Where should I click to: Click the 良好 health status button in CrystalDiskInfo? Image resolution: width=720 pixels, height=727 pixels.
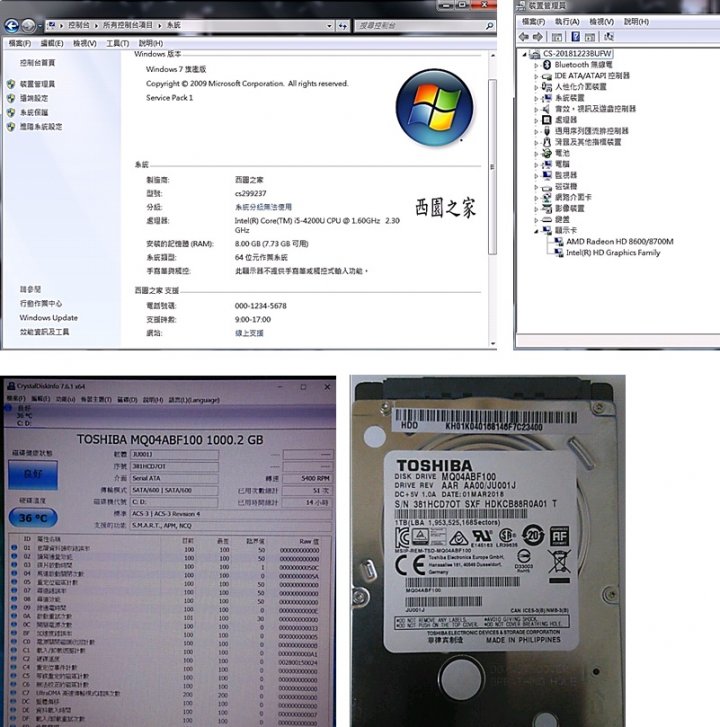click(33, 475)
